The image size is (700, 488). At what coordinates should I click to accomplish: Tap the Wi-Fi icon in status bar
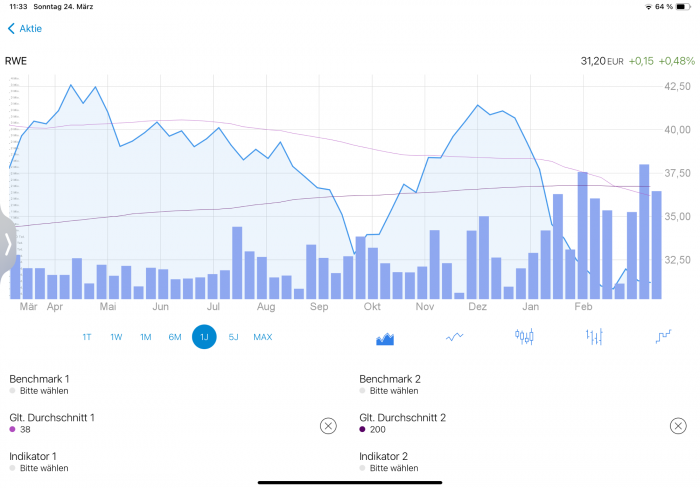(648, 7)
